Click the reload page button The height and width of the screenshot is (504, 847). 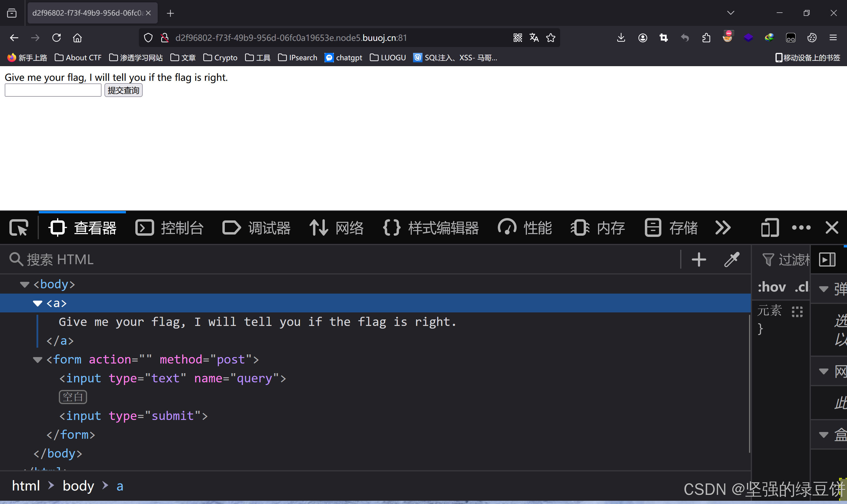56,38
